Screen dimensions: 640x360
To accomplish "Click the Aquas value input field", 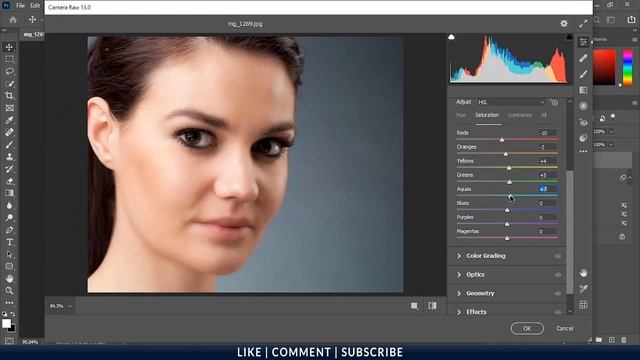I will [547, 189].
